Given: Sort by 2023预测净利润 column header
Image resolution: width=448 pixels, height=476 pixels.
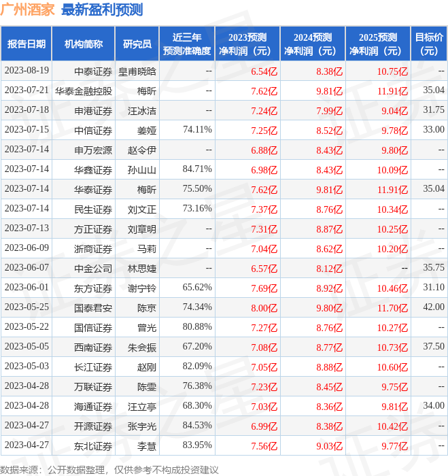Looking at the screenshot, I should point(247,44).
